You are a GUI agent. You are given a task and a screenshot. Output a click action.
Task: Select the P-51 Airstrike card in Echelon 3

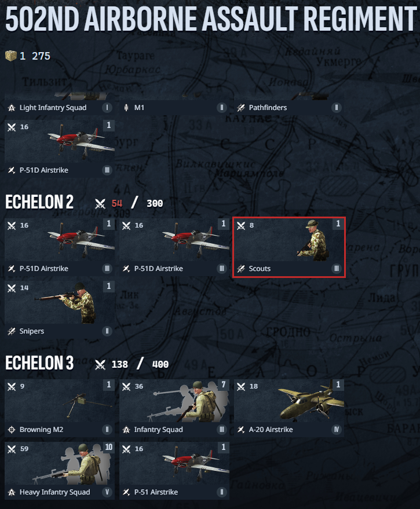174,470
